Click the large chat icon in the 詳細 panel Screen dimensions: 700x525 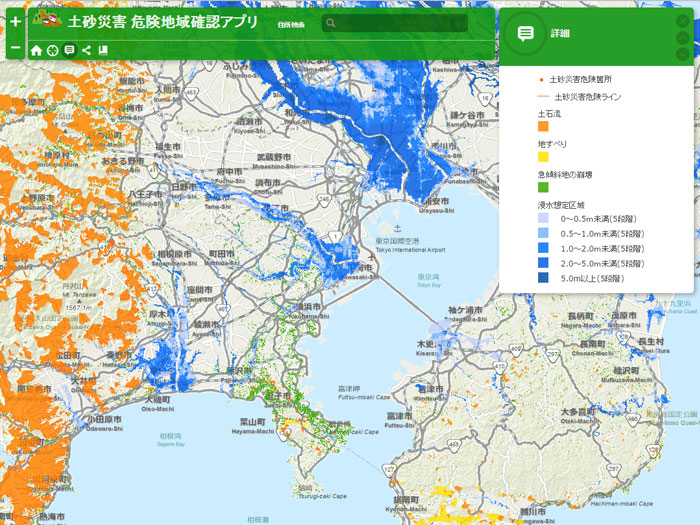(x=526, y=34)
